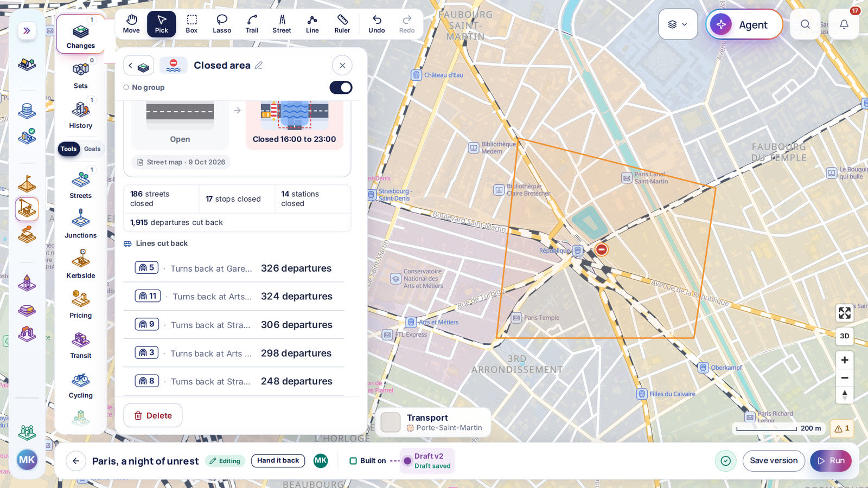868x488 pixels.
Task: Select the Street tool
Action: (282, 24)
